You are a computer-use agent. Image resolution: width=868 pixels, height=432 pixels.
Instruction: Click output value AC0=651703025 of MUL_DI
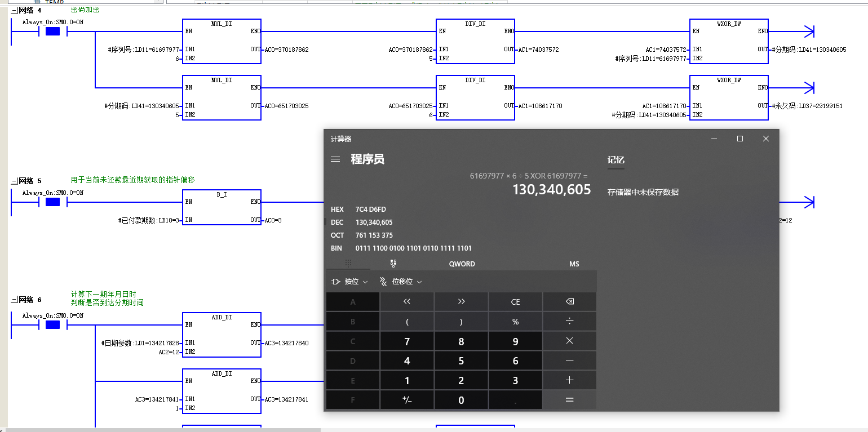tap(286, 106)
